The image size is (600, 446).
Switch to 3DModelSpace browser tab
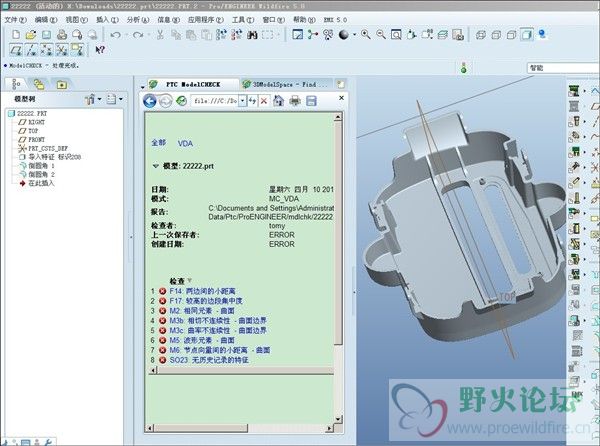click(285, 84)
